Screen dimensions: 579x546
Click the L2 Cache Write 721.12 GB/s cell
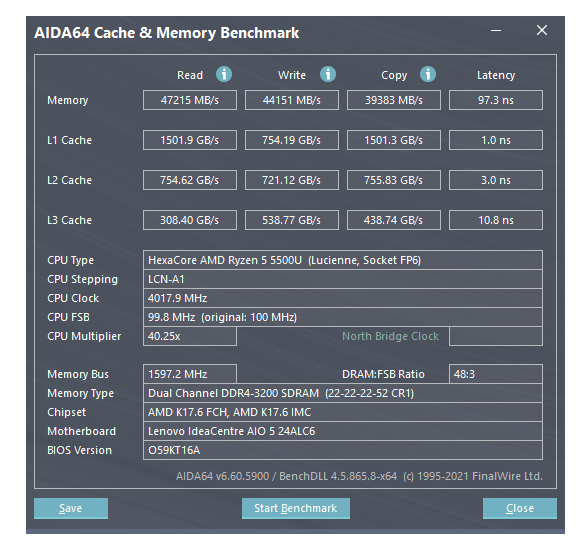292,180
